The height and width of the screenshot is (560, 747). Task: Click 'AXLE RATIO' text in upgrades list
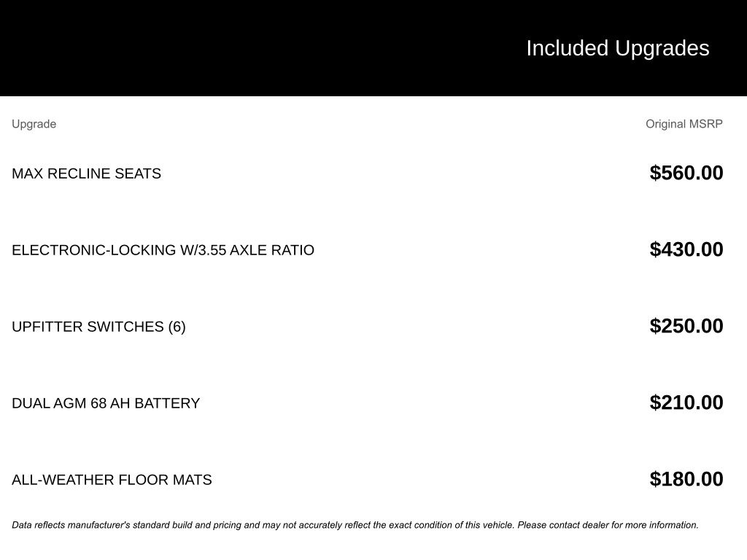click(272, 250)
